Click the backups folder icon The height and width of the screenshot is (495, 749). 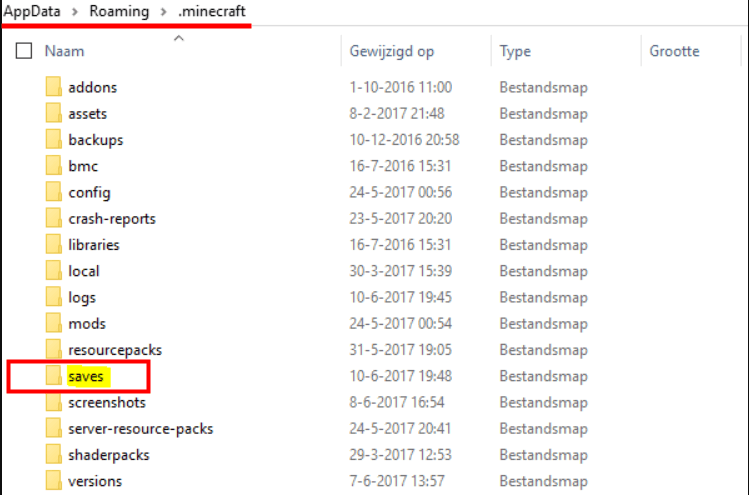(x=54, y=140)
